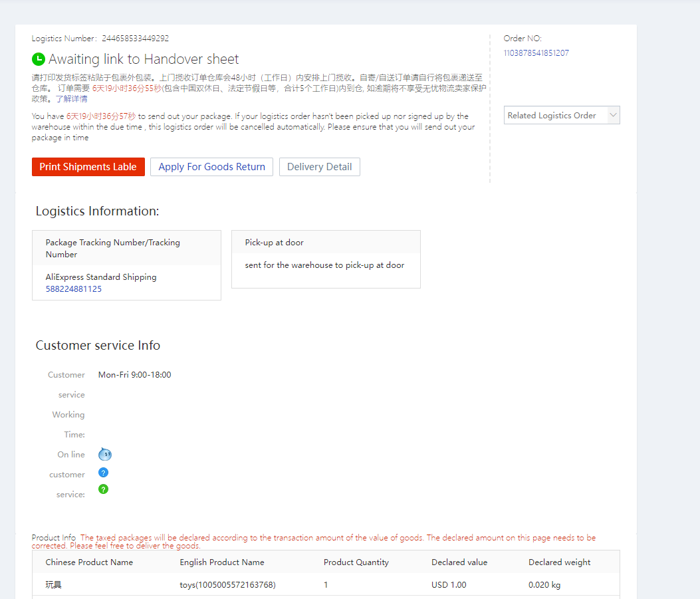700x599 pixels.
Task: Click dropdown arrow beside Related Logistics Order
Action: [x=613, y=115]
